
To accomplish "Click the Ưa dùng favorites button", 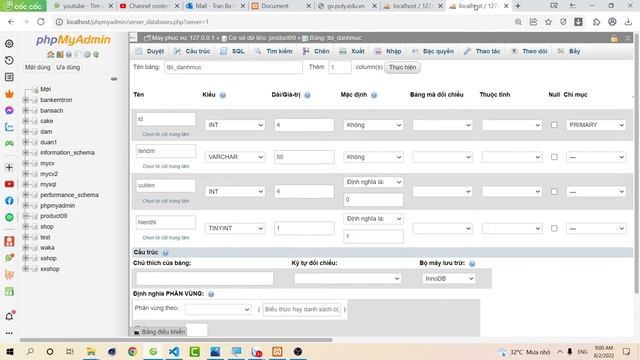I will click(68, 67).
